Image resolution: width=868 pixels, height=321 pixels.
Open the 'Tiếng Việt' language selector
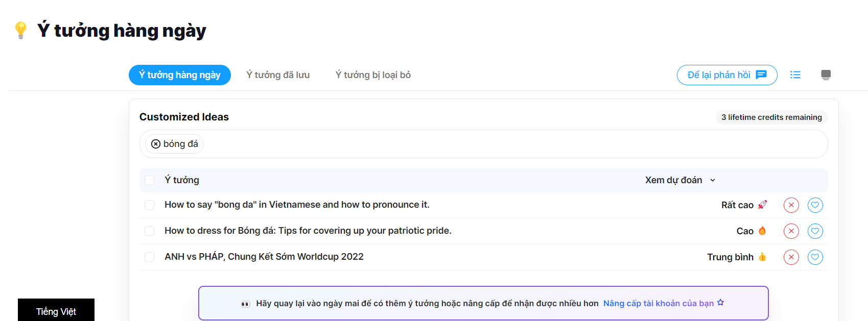point(56,311)
